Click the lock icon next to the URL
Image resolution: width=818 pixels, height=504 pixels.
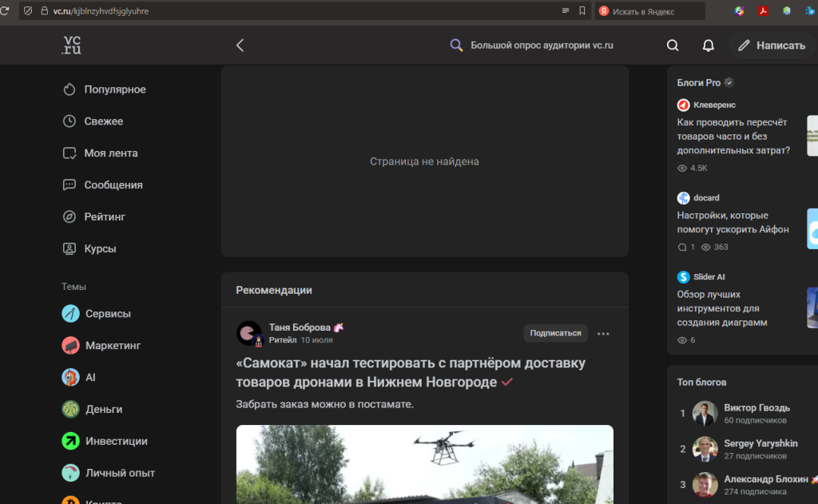(45, 11)
